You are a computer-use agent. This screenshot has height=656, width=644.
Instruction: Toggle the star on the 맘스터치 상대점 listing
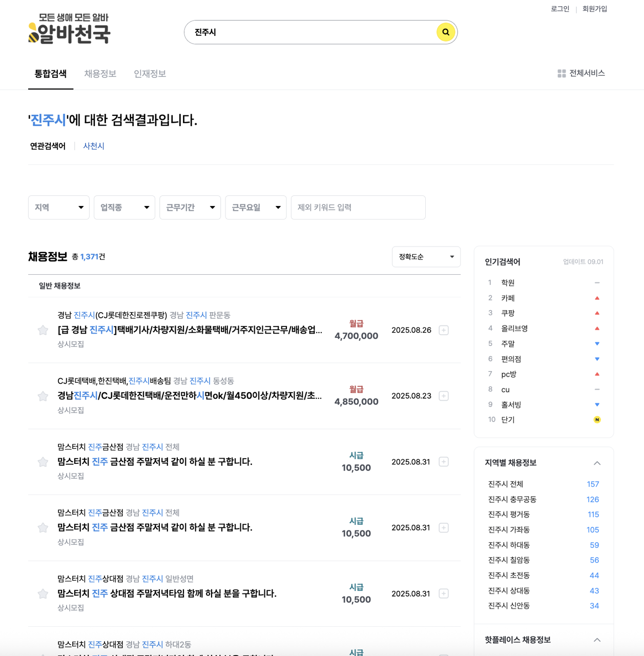point(43,593)
